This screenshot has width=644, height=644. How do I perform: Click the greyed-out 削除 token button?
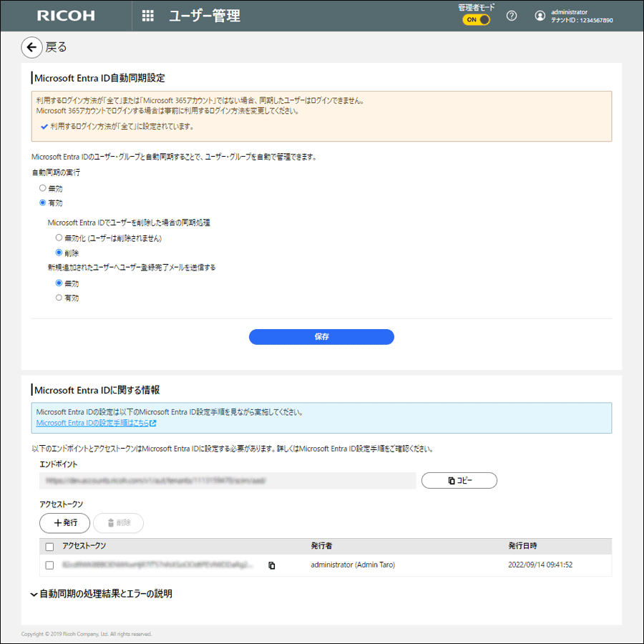click(x=119, y=523)
